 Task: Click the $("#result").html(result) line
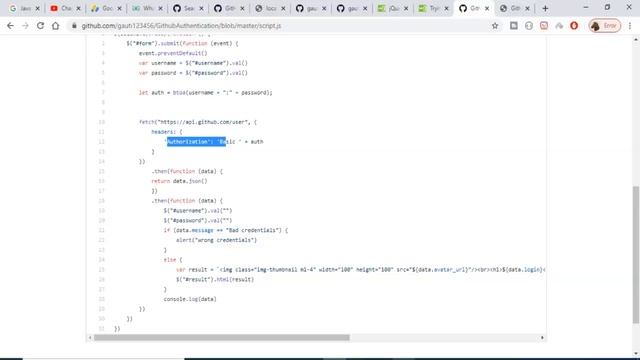click(x=215, y=279)
